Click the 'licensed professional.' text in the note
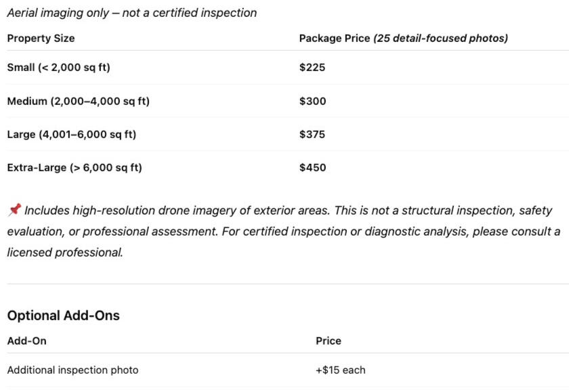Viewport: 569px width, 392px height. (65, 253)
